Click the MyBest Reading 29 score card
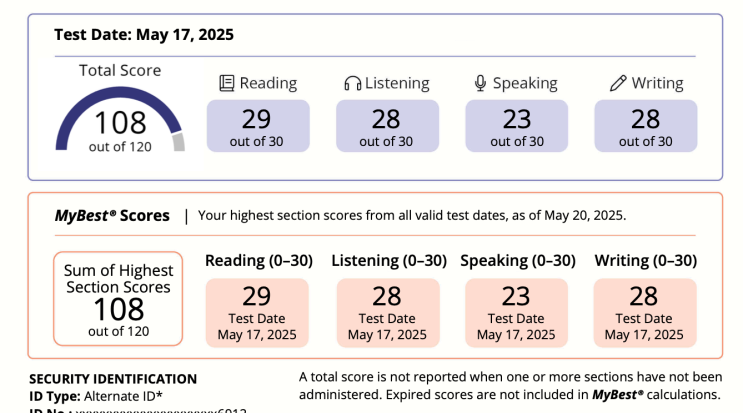This screenshot has width=743, height=413. pyautogui.click(x=257, y=313)
